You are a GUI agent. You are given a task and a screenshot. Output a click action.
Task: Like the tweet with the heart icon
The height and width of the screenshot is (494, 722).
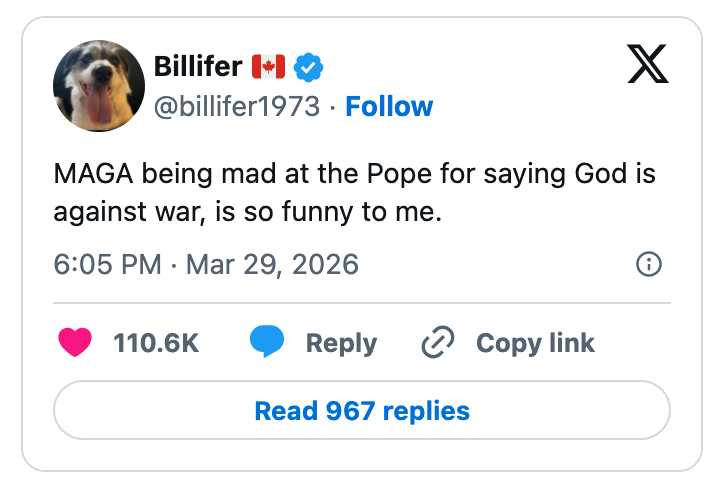(75, 343)
